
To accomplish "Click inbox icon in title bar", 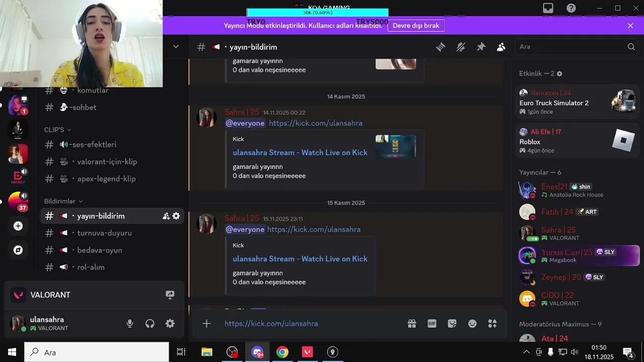I will point(548,8).
